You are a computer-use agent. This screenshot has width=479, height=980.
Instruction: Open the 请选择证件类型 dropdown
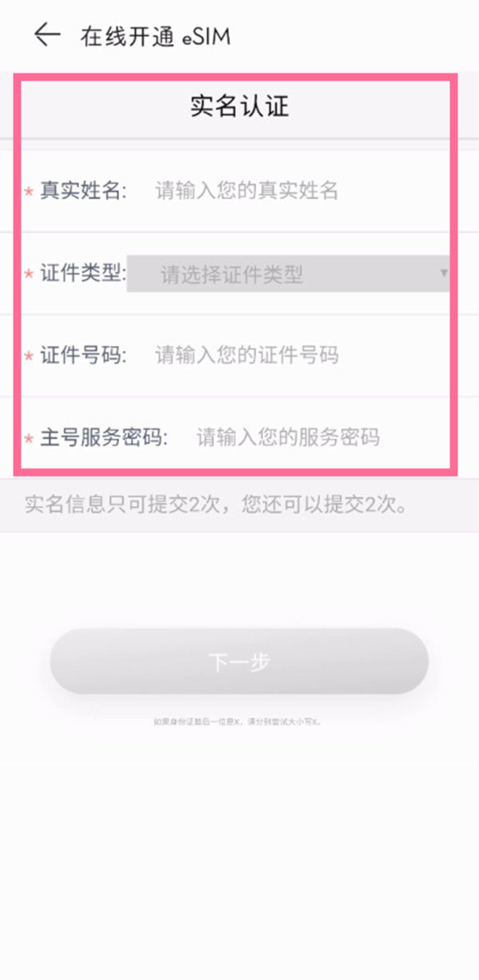click(288, 274)
